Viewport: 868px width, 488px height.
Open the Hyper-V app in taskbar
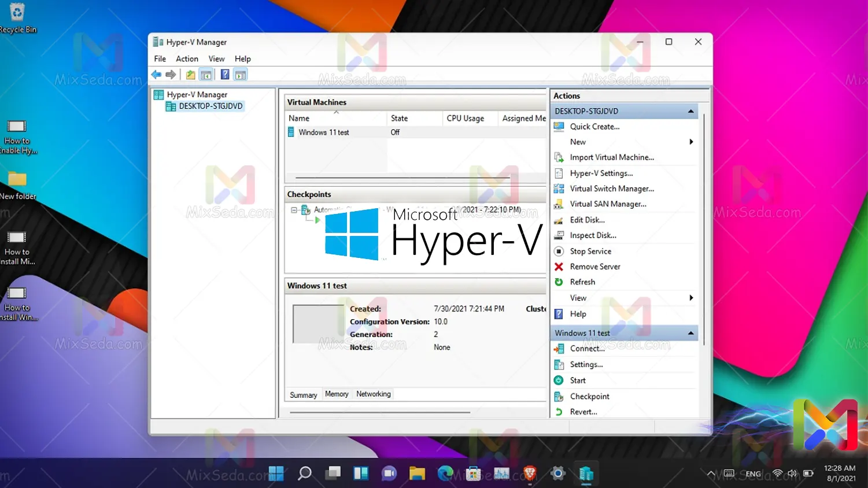pos(586,474)
